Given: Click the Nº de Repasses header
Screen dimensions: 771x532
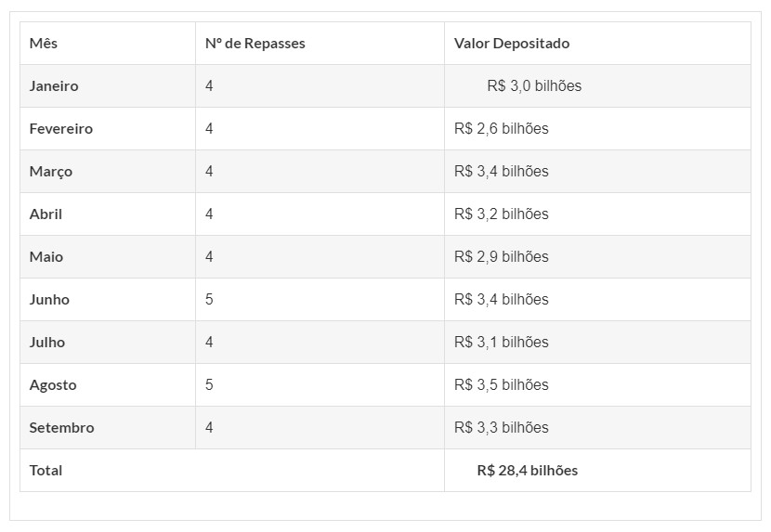Looking at the screenshot, I should [255, 44].
